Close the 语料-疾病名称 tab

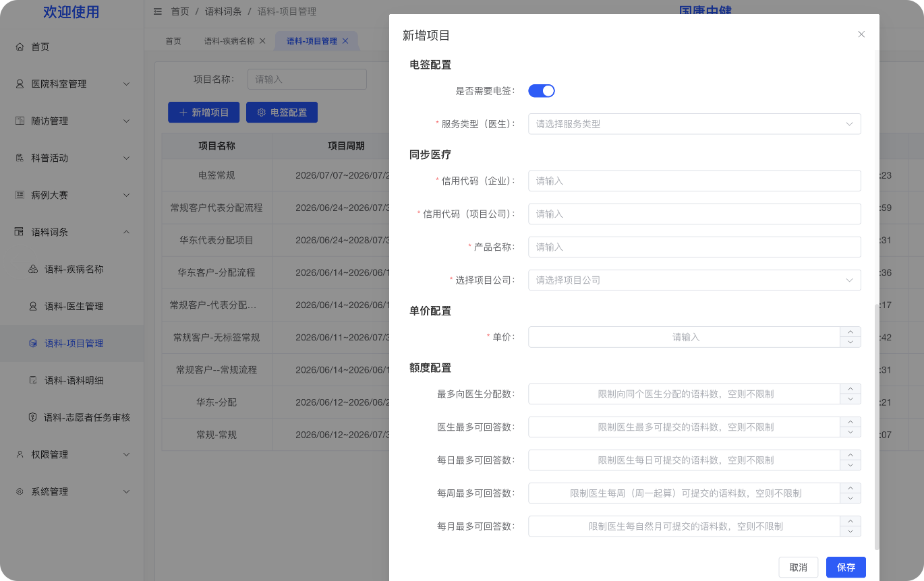pos(262,41)
